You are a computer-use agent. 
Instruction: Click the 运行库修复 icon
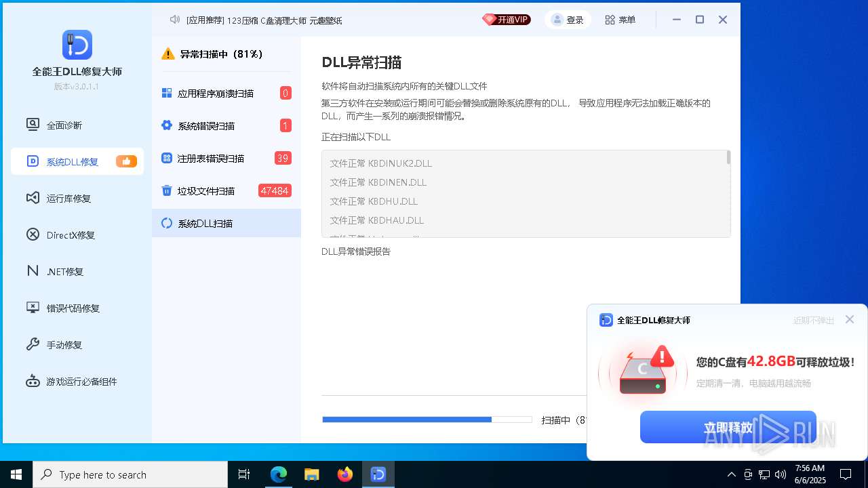pyautogui.click(x=33, y=198)
